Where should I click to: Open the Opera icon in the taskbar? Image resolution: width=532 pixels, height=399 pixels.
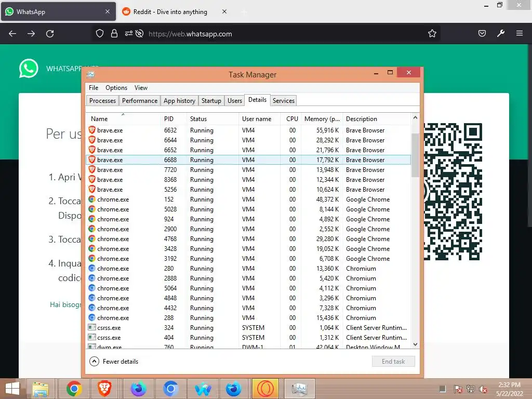[x=265, y=389]
